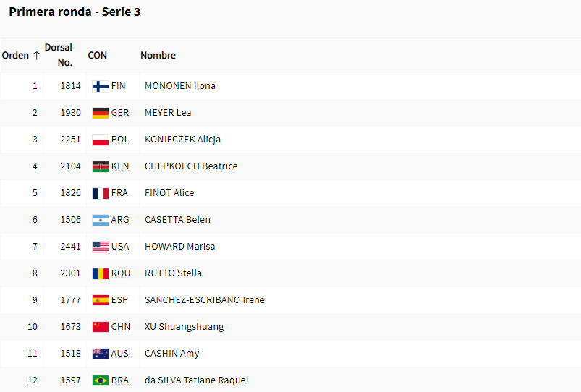Open SANCHEZ-ESCRIBANO Irene's entry
581x392 pixels.
pos(205,299)
